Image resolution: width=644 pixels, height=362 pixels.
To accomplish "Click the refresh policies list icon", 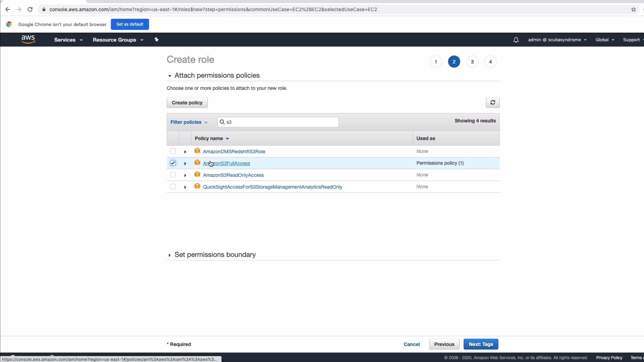I will pyautogui.click(x=492, y=103).
